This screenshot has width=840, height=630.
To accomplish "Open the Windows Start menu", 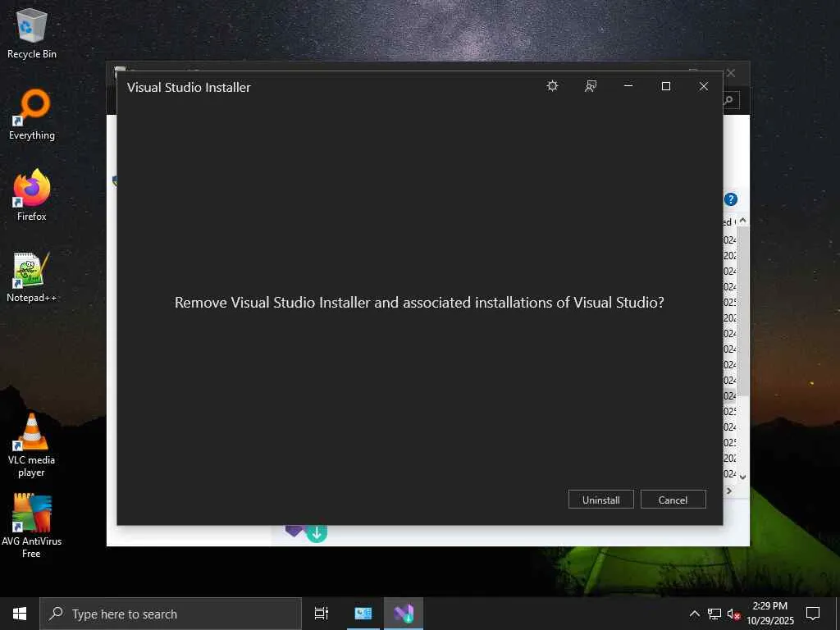I will point(20,614).
